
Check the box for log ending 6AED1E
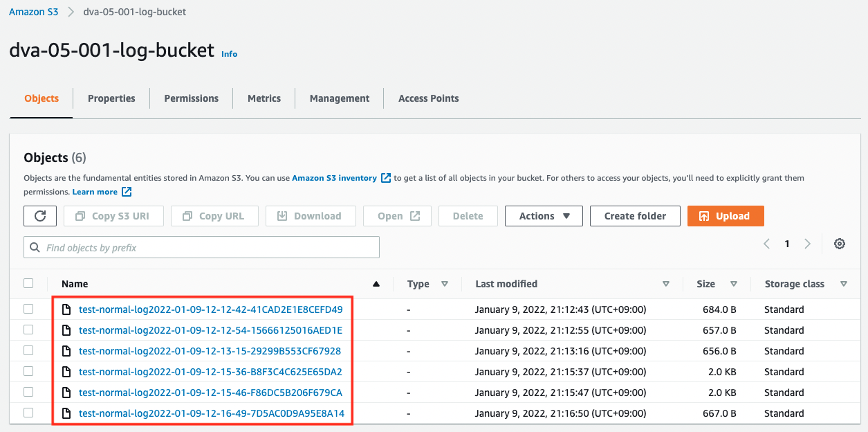click(28, 330)
